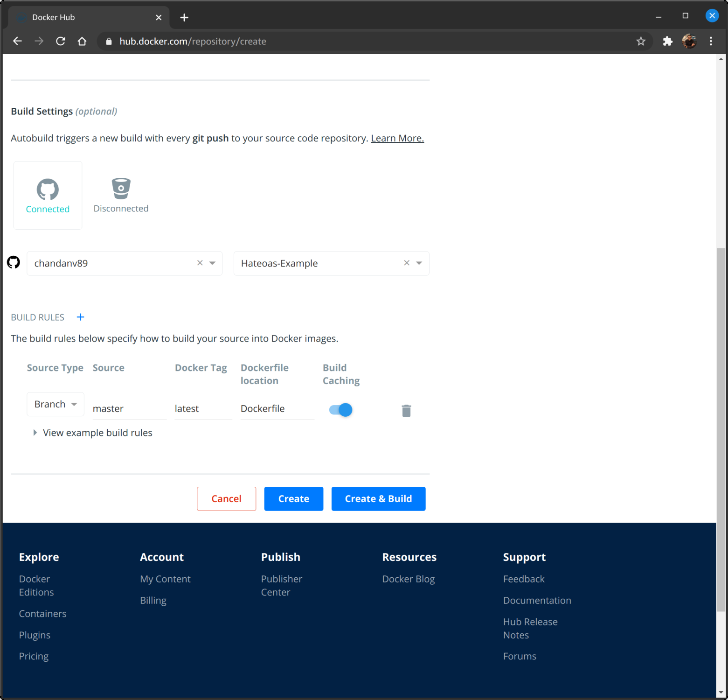This screenshot has height=700, width=728.
Task: Add a new build rule
Action: pyautogui.click(x=80, y=317)
